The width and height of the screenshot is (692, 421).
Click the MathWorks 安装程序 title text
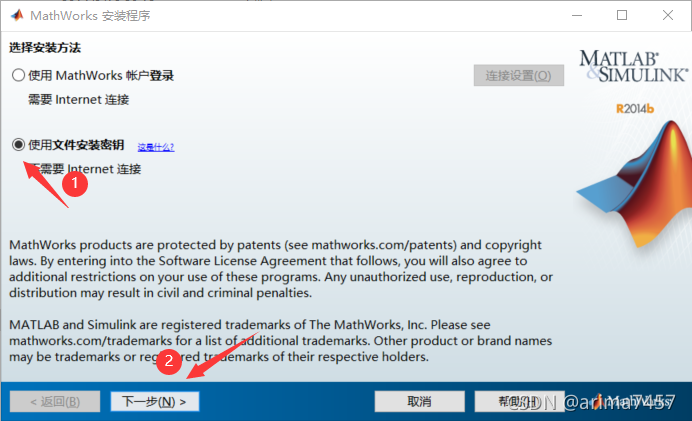pyautogui.click(x=95, y=15)
